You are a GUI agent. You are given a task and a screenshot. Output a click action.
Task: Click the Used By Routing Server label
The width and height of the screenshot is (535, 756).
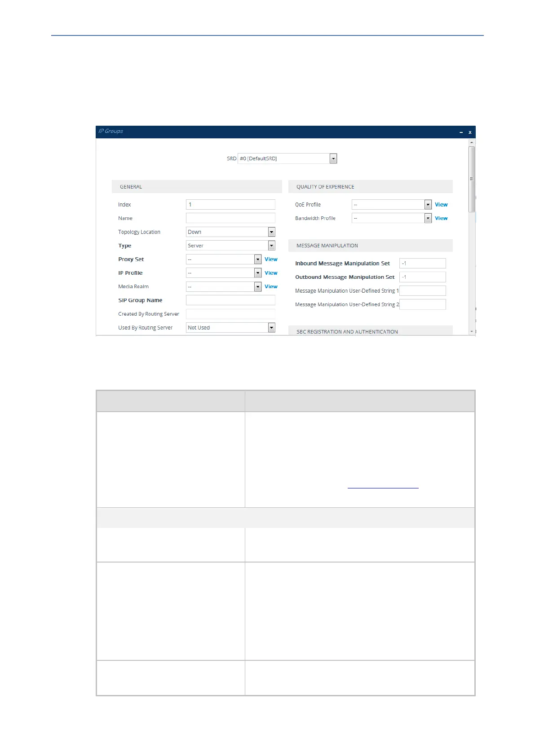coord(145,328)
